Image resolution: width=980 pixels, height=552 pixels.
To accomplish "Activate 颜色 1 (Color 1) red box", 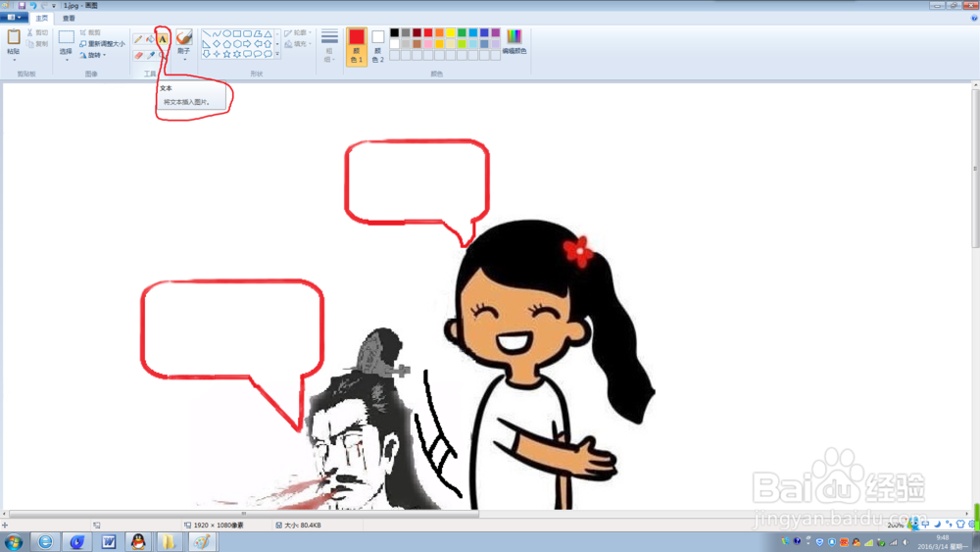I will (357, 46).
